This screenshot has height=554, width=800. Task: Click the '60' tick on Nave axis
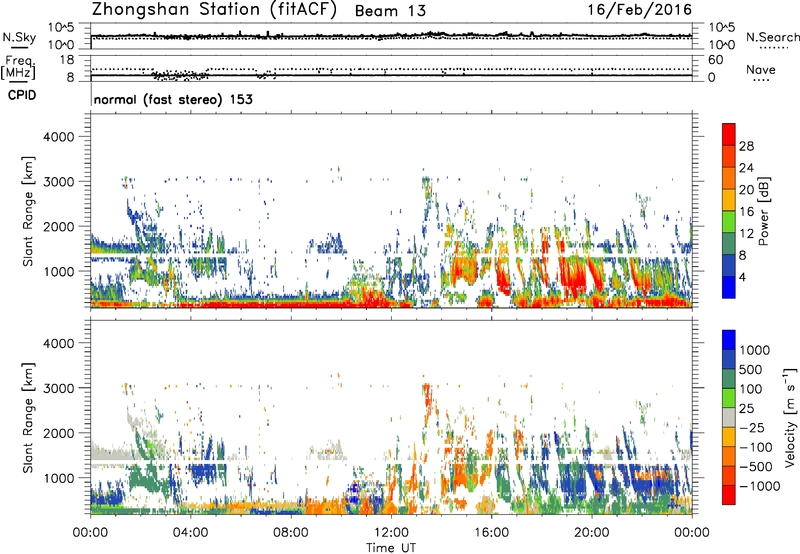pyautogui.click(x=715, y=60)
